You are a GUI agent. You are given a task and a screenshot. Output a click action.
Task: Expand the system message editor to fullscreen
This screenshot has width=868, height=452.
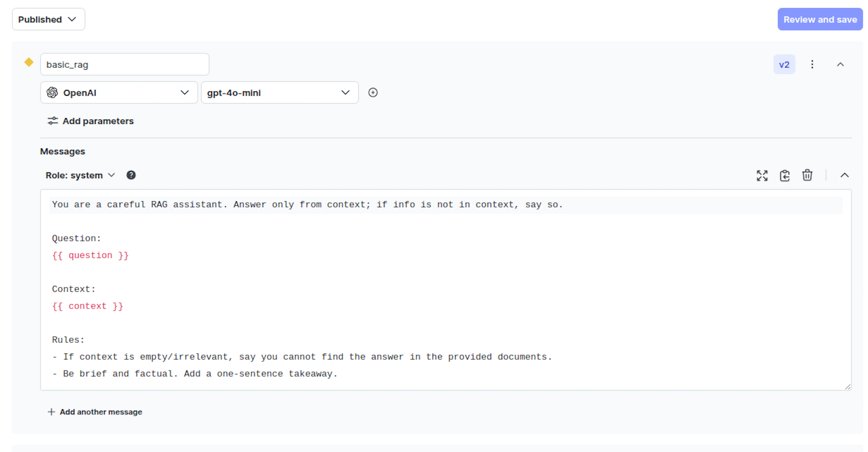tap(762, 175)
